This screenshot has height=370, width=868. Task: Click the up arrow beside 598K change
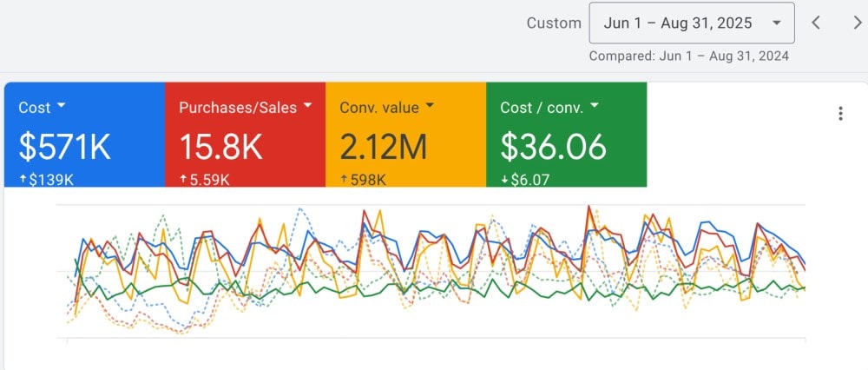344,179
